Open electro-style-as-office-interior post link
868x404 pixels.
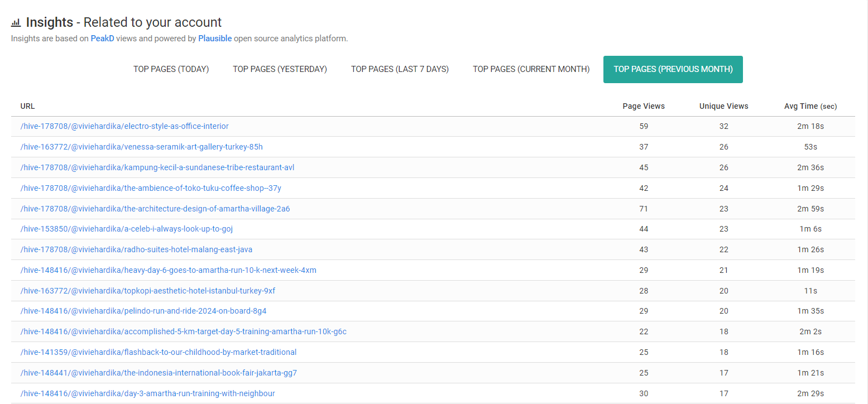(124, 126)
